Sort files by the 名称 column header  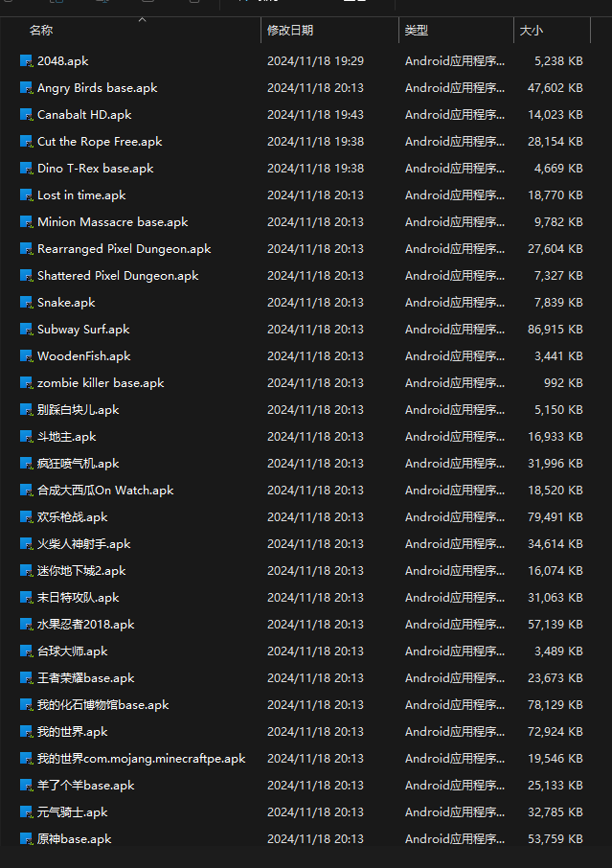(41, 31)
